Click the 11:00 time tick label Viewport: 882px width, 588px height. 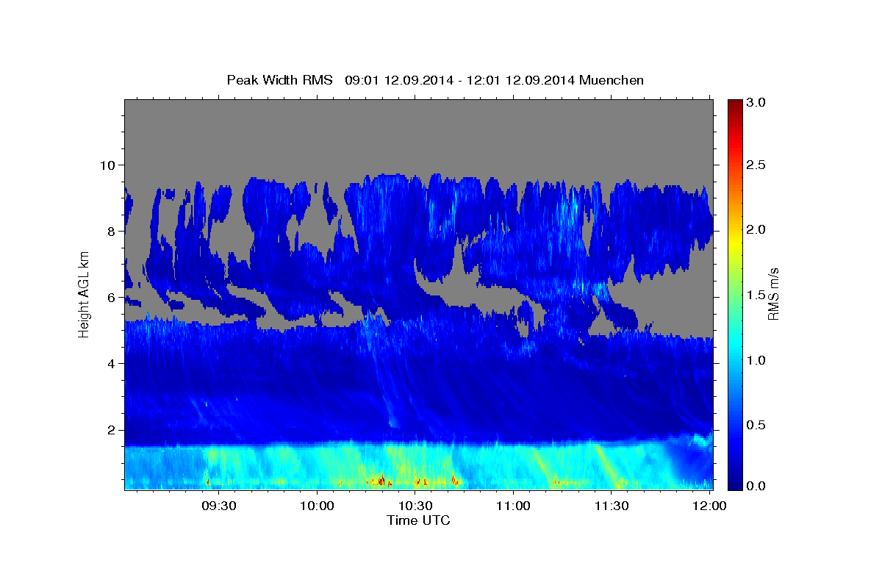pos(513,506)
